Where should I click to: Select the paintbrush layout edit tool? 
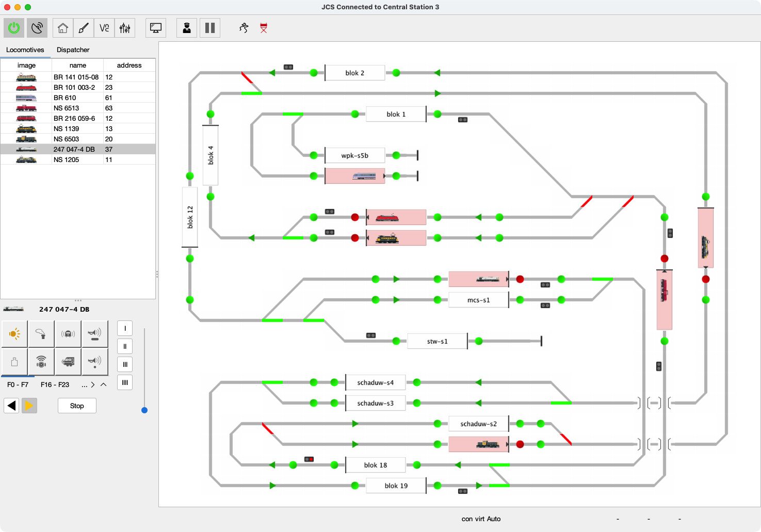coord(84,28)
